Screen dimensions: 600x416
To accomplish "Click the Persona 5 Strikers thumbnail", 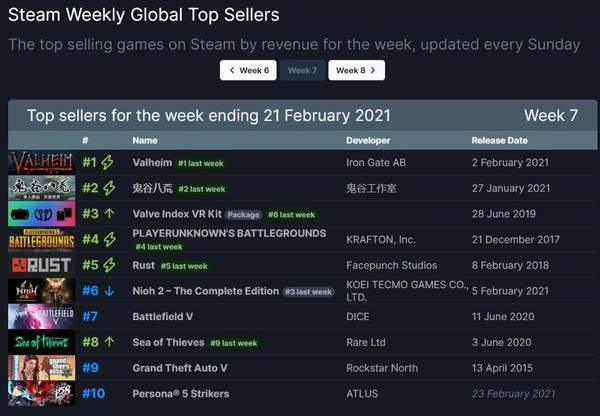I will coord(41,394).
